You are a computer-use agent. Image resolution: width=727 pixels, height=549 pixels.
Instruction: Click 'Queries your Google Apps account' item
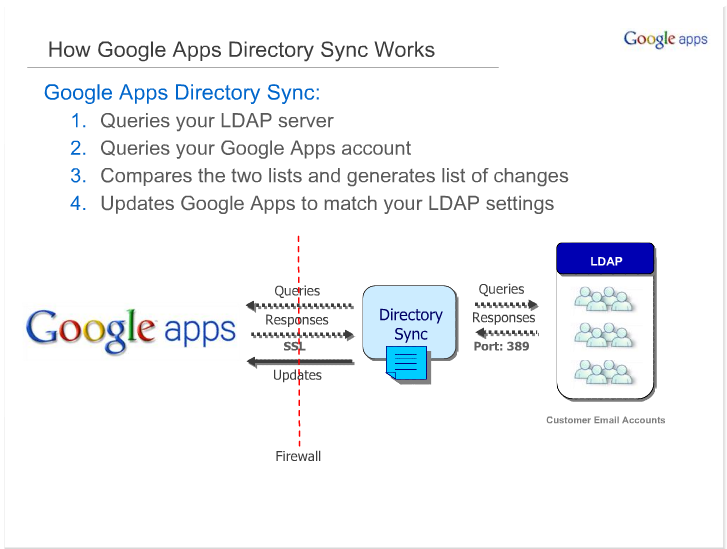tap(255, 148)
